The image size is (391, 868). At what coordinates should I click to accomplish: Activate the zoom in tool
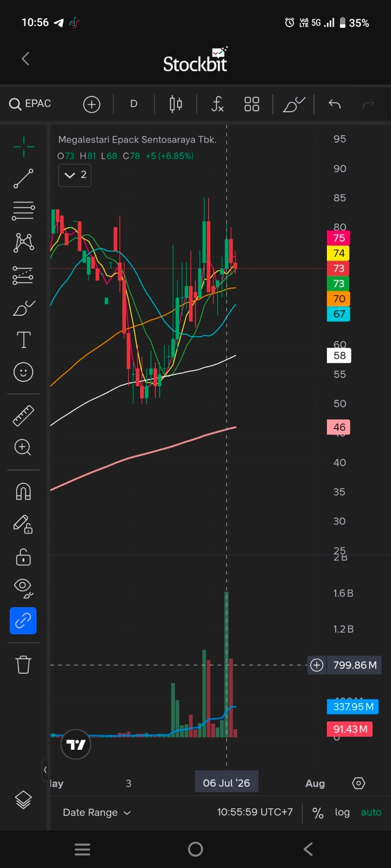(x=23, y=448)
